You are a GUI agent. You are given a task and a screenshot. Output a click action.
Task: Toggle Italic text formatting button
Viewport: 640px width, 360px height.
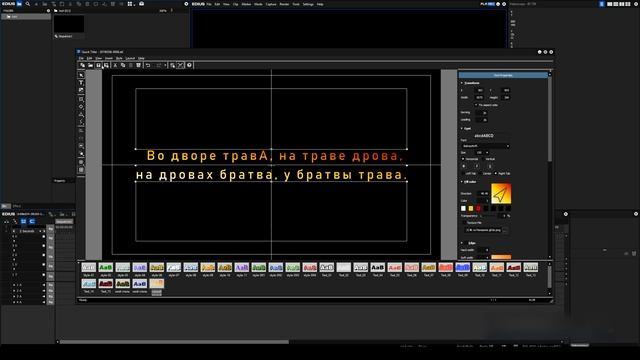tap(477, 167)
